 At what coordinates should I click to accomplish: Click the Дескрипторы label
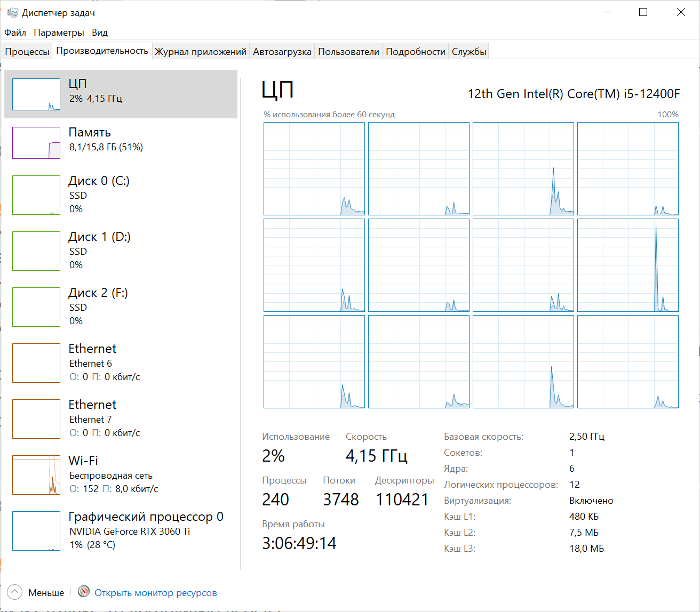(405, 480)
